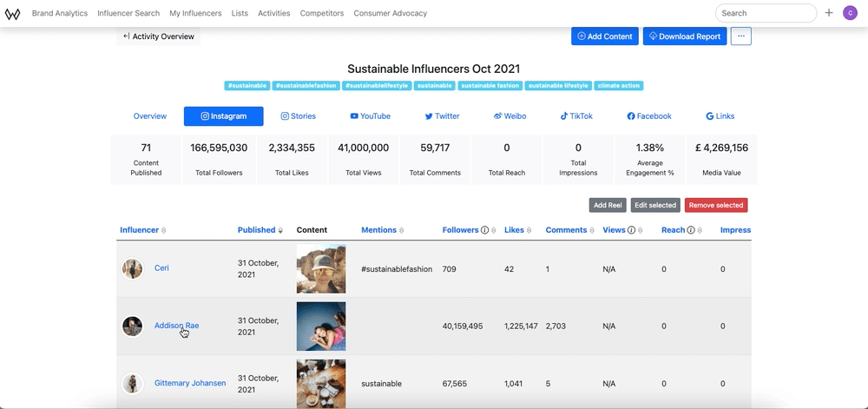Click the Views column sort arrows
Viewport: 868px width, 409px height.
[641, 230]
